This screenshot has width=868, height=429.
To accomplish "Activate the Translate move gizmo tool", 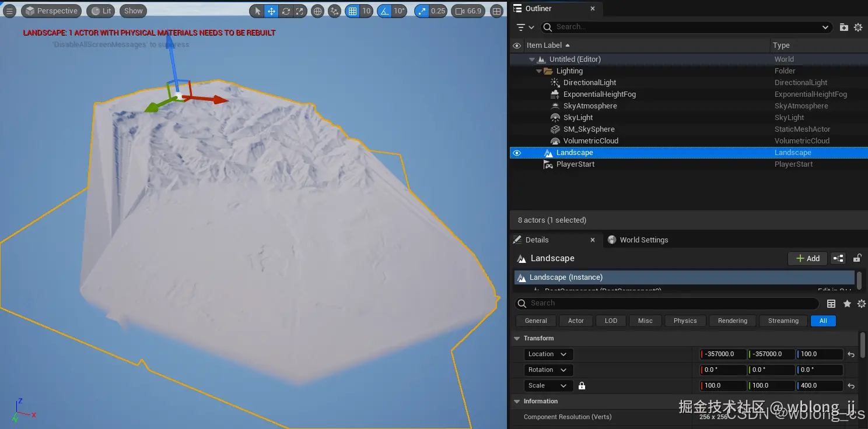I will point(271,11).
